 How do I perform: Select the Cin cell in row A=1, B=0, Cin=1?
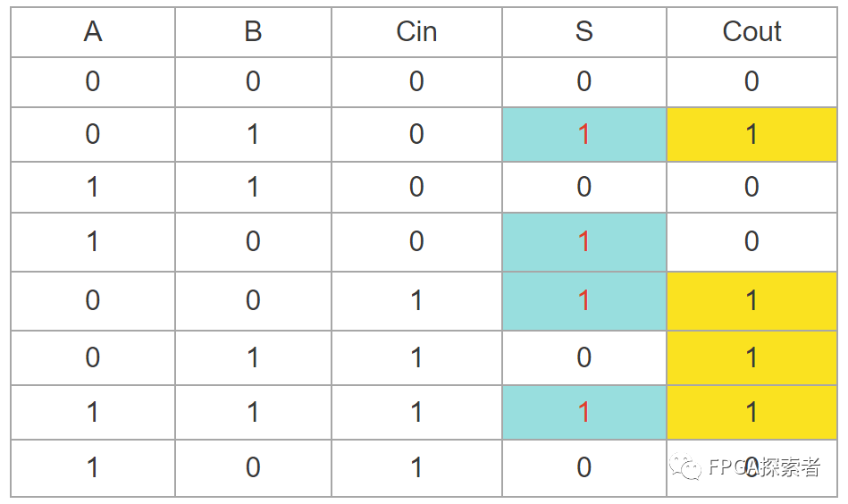click(x=416, y=467)
